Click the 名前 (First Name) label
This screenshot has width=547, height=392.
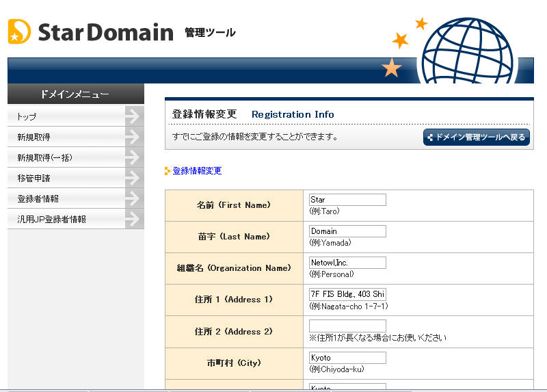(233, 205)
